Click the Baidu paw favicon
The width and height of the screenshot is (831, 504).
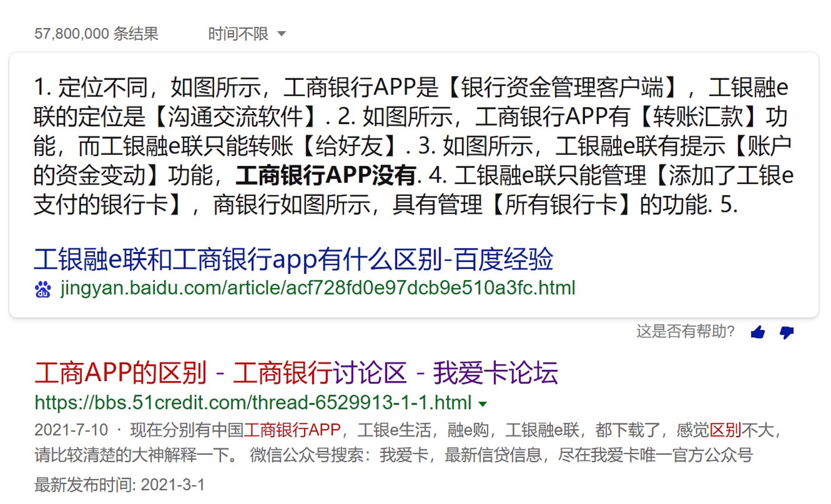point(43,289)
